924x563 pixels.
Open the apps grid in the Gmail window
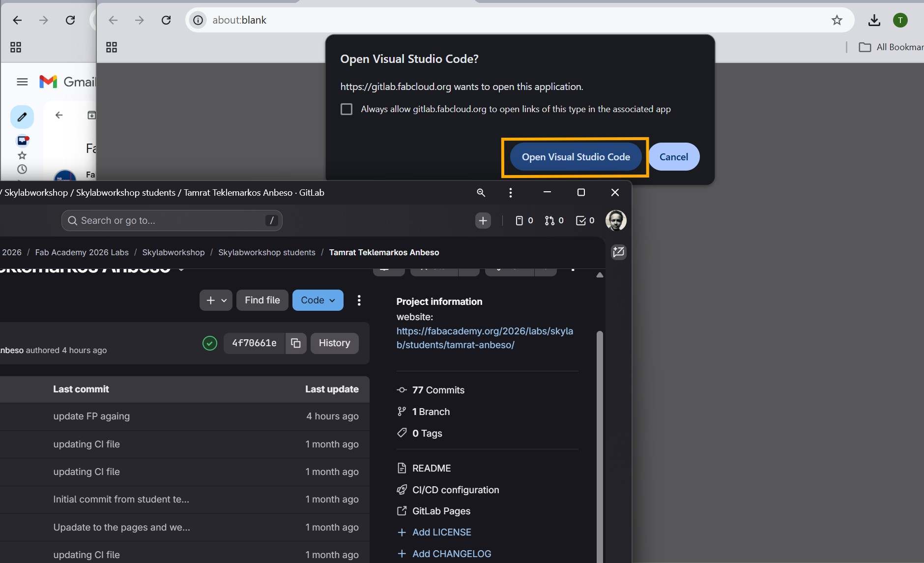pos(16,47)
